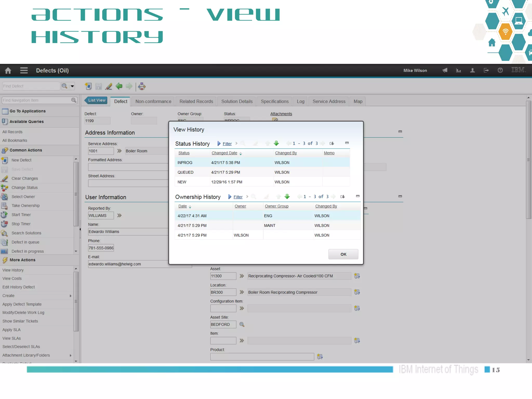Click Start Timer action
The width and height of the screenshot is (532, 399).
[21, 215]
